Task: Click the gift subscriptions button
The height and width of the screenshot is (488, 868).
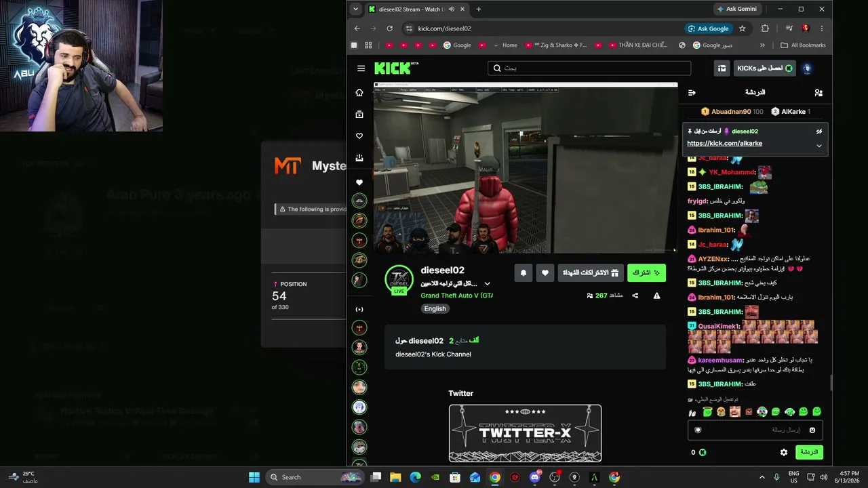Action: 591,272
